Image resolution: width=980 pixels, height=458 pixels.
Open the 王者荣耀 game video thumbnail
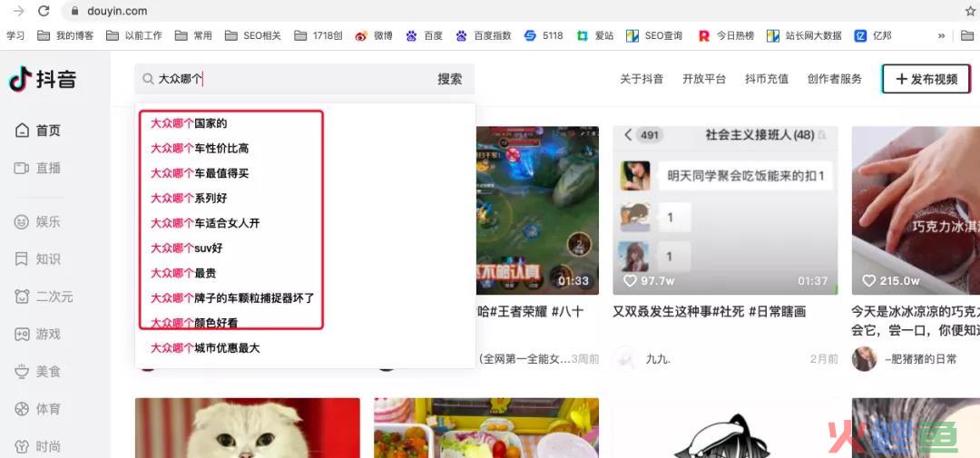[x=537, y=210]
